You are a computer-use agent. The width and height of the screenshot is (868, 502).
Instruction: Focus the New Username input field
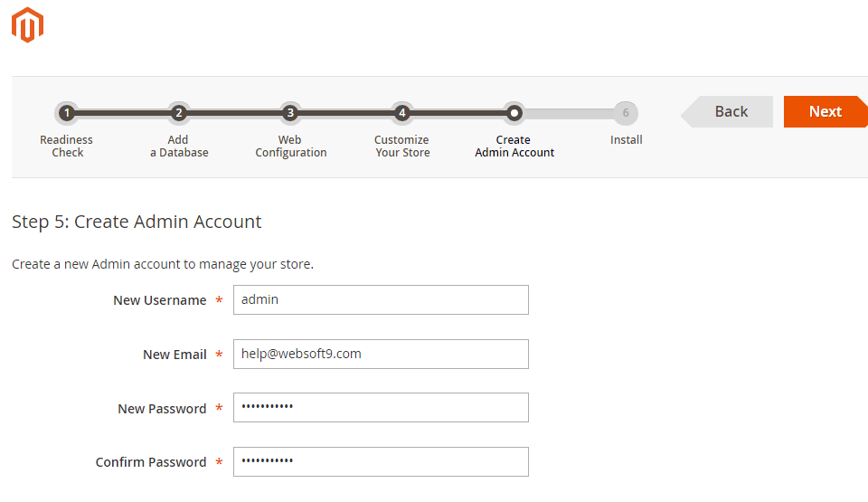381,300
